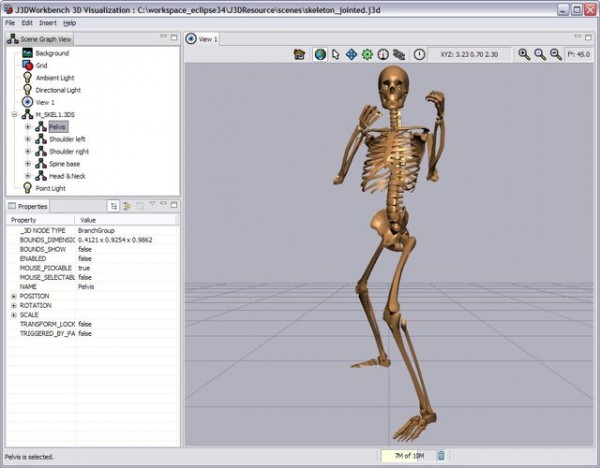Open the Insert menu
Image resolution: width=600 pixels, height=468 pixels.
click(x=48, y=22)
